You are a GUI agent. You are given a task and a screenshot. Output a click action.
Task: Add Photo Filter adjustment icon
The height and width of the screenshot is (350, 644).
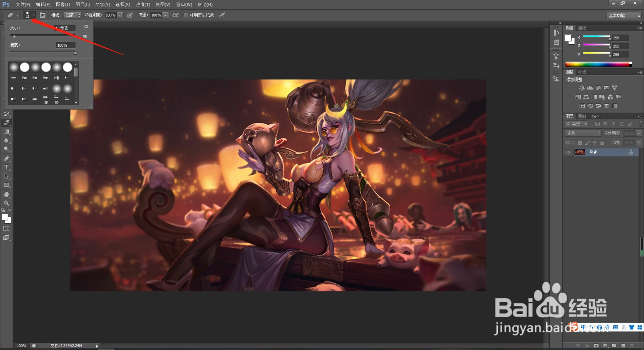pos(602,97)
